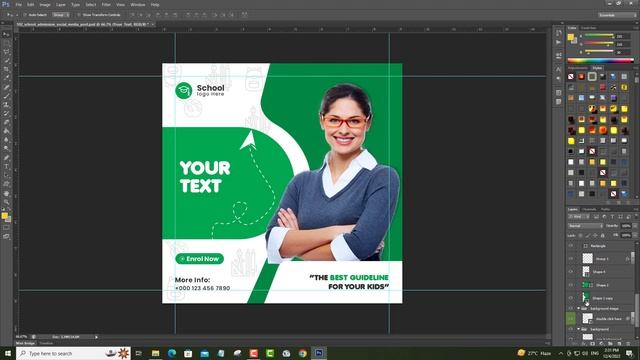
Task: Enable Show Transform Controls checkbox
Action: [79, 15]
